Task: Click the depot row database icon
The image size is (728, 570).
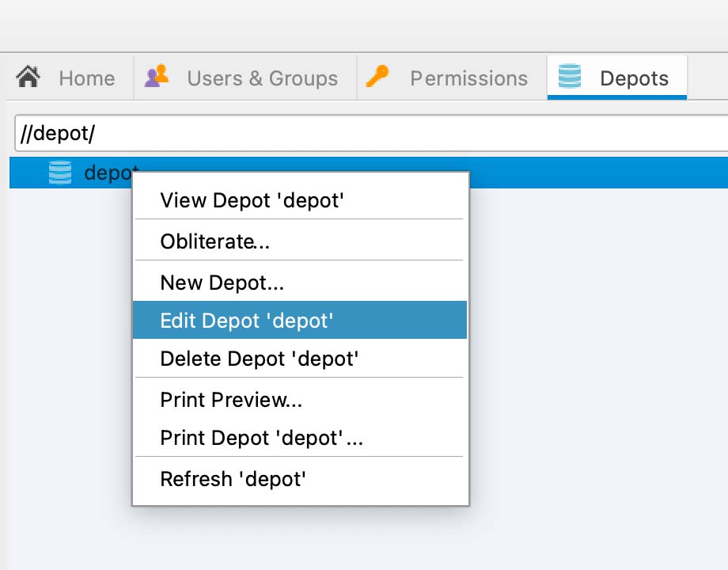Action: [x=60, y=173]
